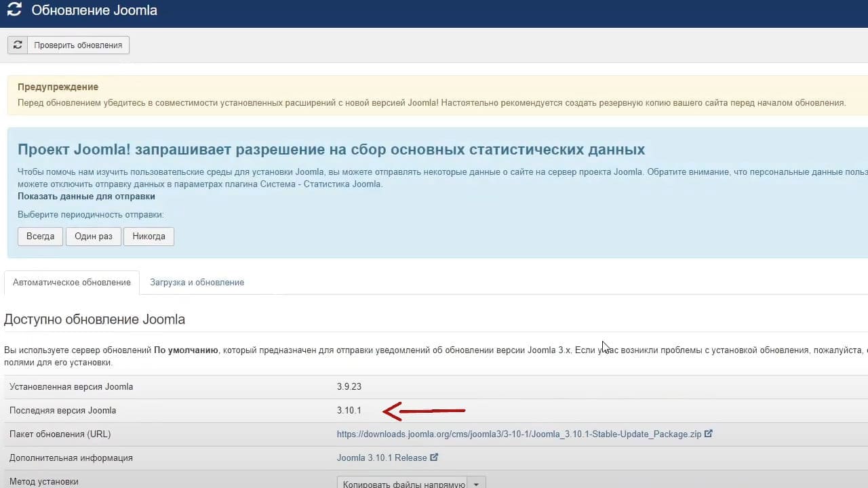868x488 pixels.
Task: Click the Joomla Update refresh icon in header
Action: (14, 11)
